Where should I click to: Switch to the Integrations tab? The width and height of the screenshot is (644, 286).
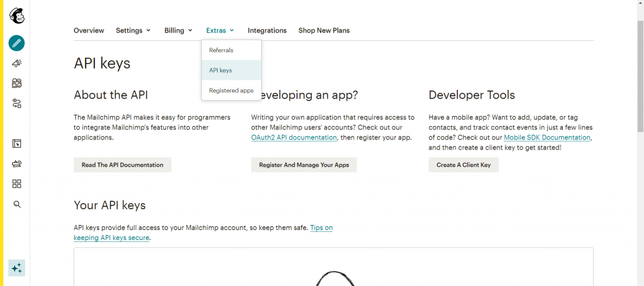pyautogui.click(x=267, y=30)
